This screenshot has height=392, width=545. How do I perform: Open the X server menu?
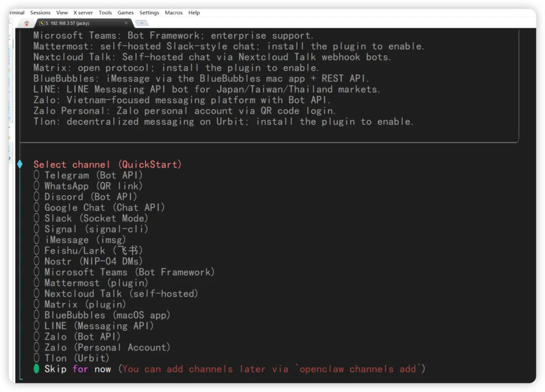pos(83,13)
